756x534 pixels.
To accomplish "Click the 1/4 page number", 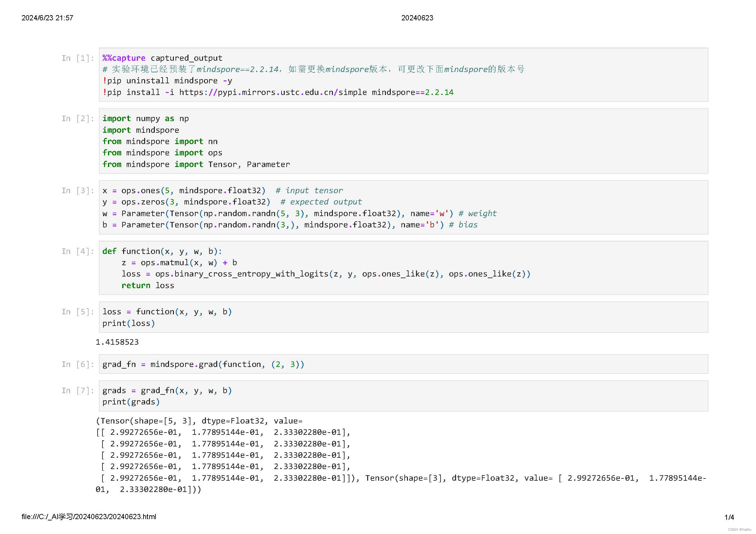I will (729, 518).
